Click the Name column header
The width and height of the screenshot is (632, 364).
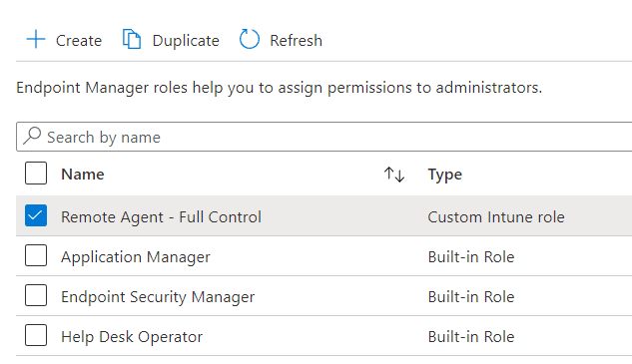coord(83,175)
